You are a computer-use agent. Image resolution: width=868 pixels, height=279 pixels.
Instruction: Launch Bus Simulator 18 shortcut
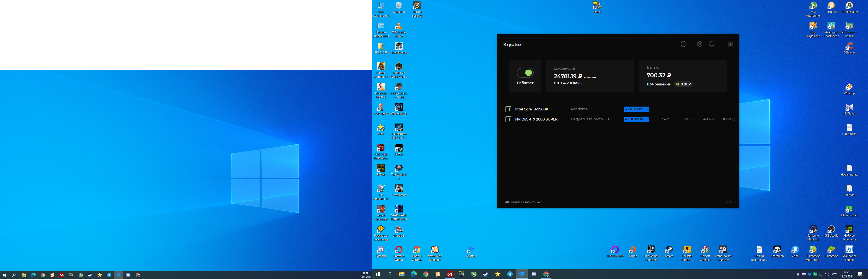pyautogui.click(x=381, y=193)
